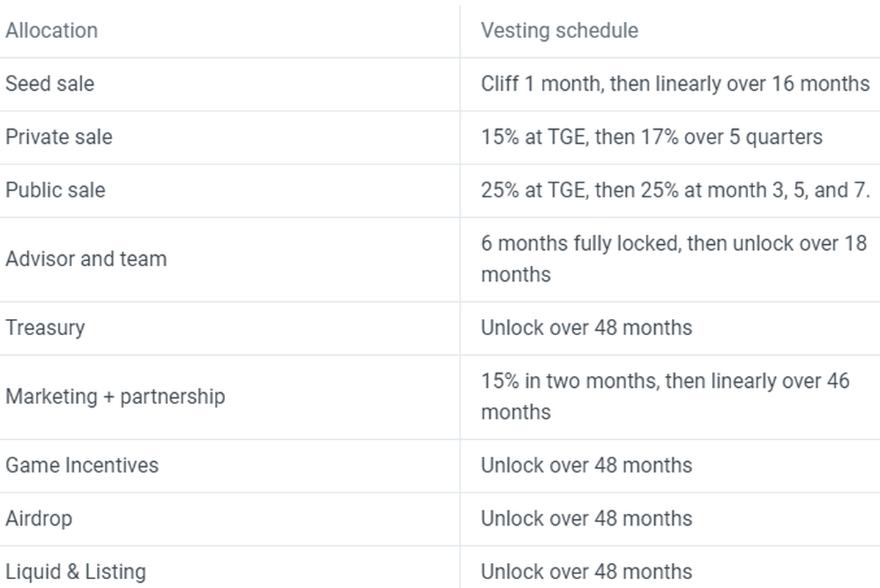Select the Advisor and team cell
The width and height of the screenshot is (880, 588).
point(86,259)
